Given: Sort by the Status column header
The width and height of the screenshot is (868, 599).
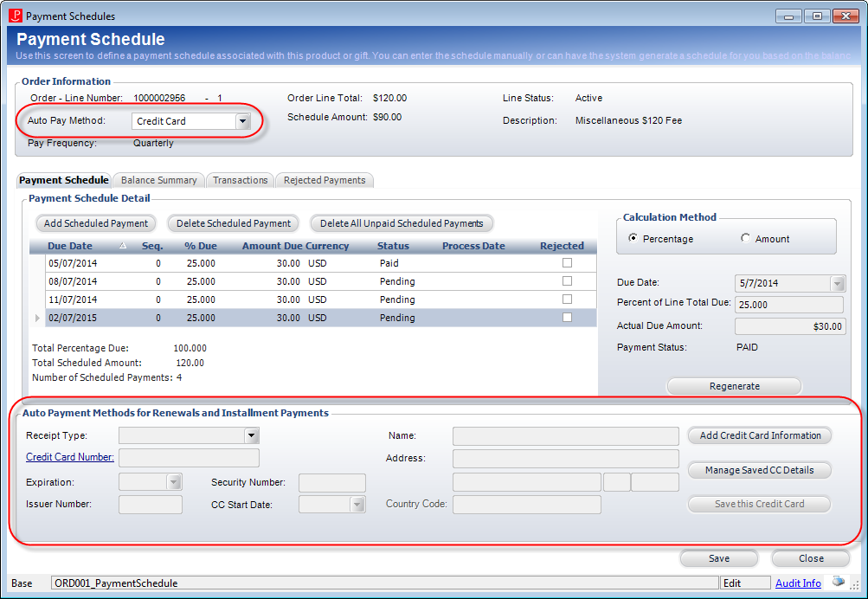Looking at the screenshot, I should click(x=393, y=246).
